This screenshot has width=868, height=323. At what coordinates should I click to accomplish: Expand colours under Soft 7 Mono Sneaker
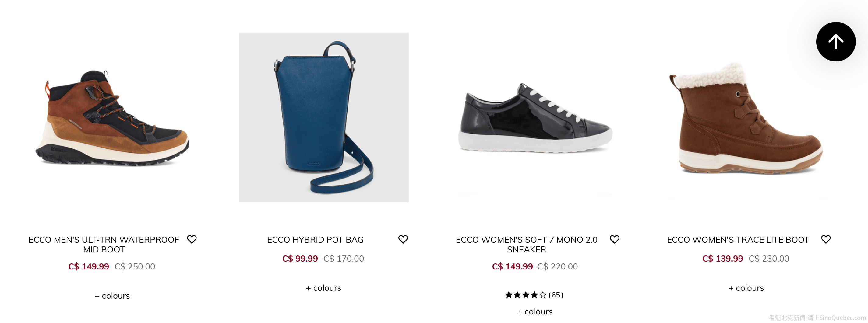(535, 311)
